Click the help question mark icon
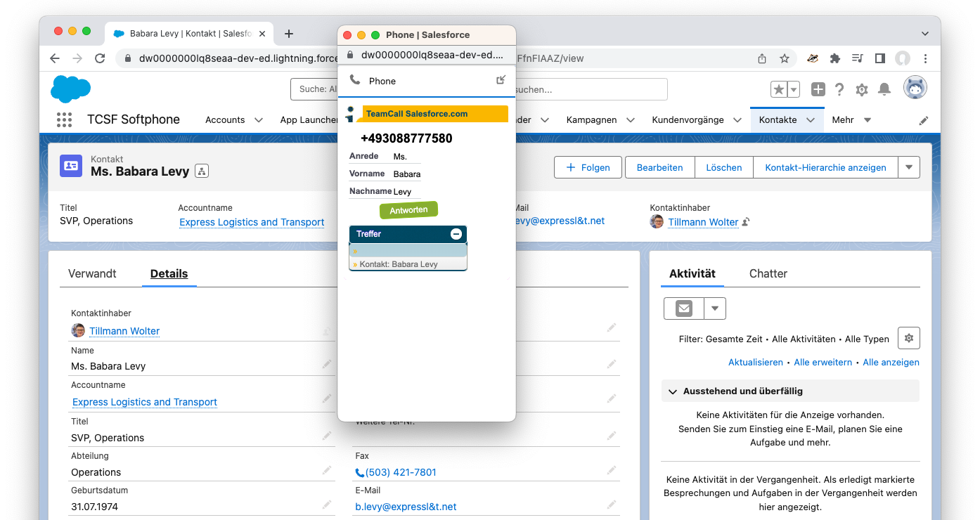This screenshot has width=980, height=520. point(839,89)
